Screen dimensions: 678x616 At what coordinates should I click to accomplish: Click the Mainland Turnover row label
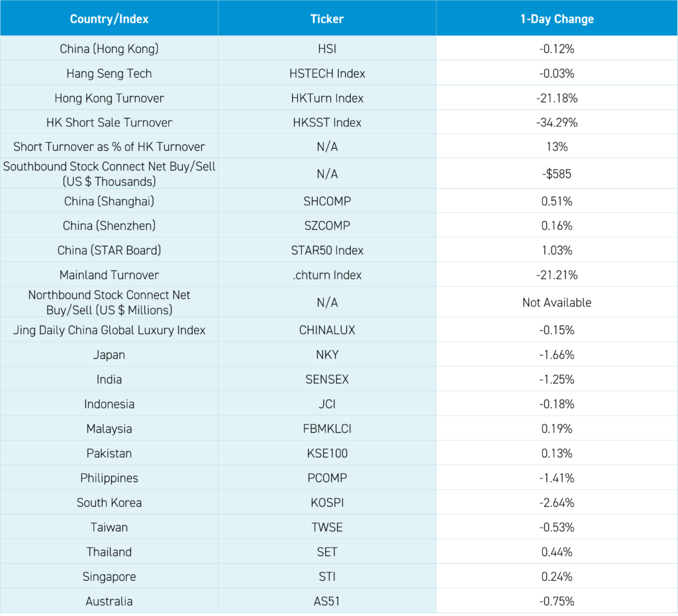pyautogui.click(x=109, y=275)
